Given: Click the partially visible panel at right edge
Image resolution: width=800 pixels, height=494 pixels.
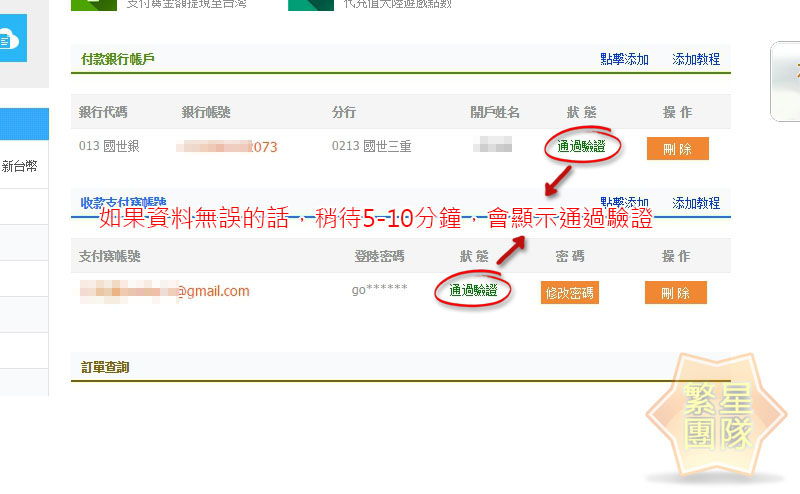Looking at the screenshot, I should click(x=785, y=80).
